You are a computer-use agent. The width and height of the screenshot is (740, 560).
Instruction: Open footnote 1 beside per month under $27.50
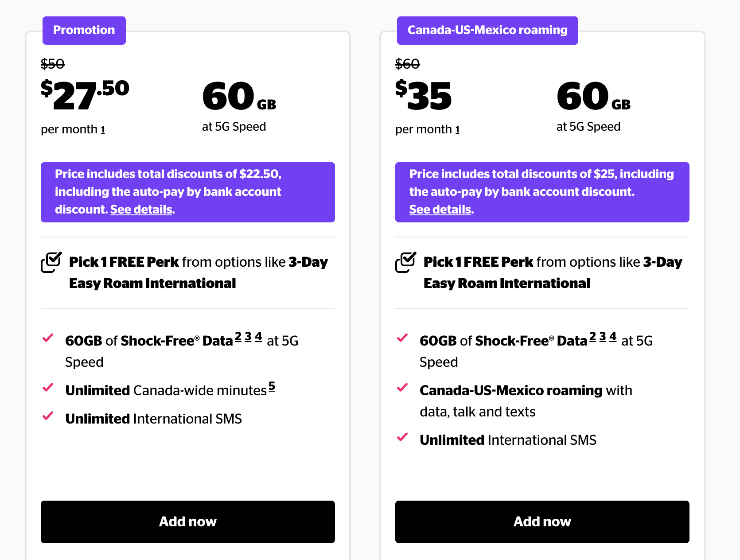pyautogui.click(x=103, y=130)
